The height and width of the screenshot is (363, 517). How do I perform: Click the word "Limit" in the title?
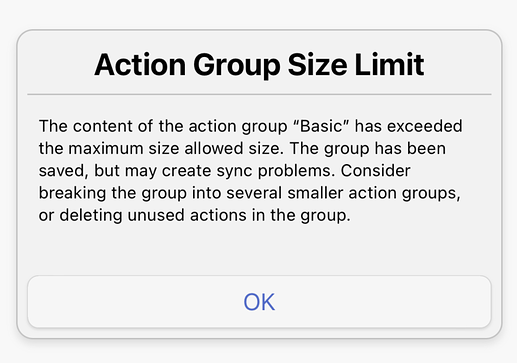coord(389,65)
